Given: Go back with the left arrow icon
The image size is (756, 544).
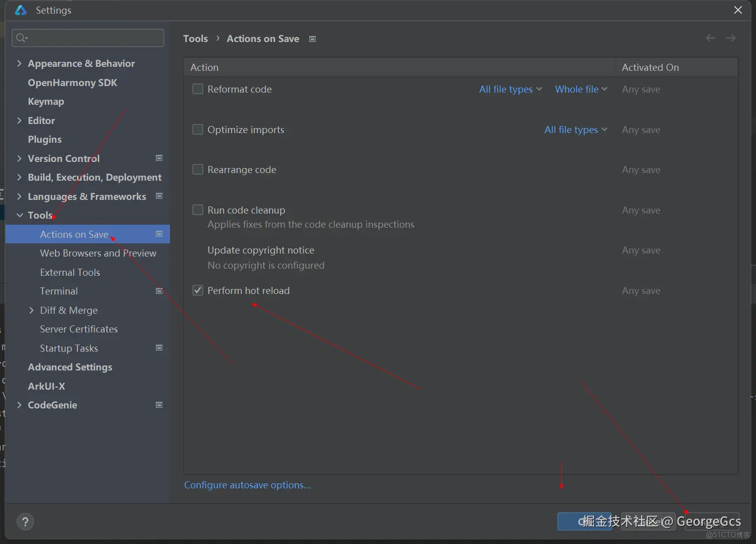Looking at the screenshot, I should click(x=710, y=38).
